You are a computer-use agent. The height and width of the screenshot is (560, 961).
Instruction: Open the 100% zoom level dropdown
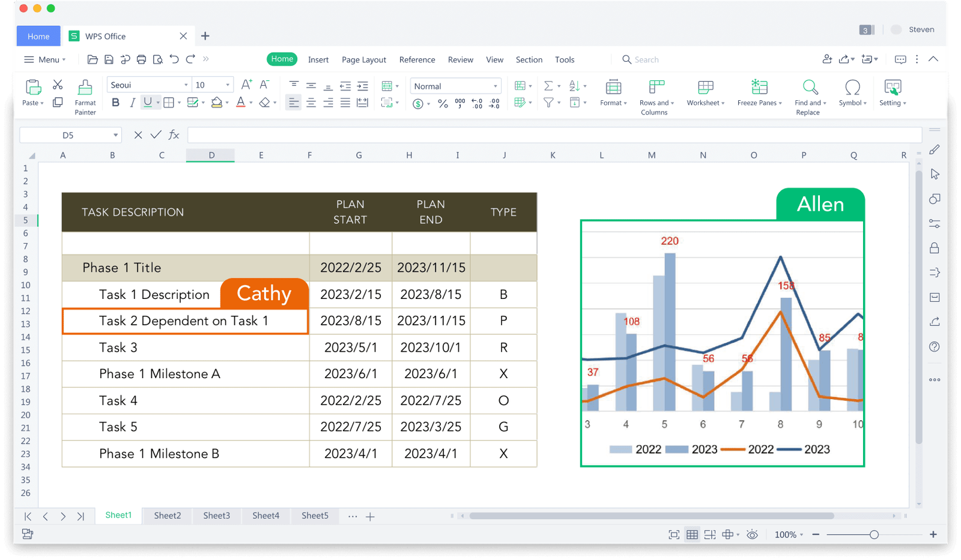pyautogui.click(x=789, y=534)
